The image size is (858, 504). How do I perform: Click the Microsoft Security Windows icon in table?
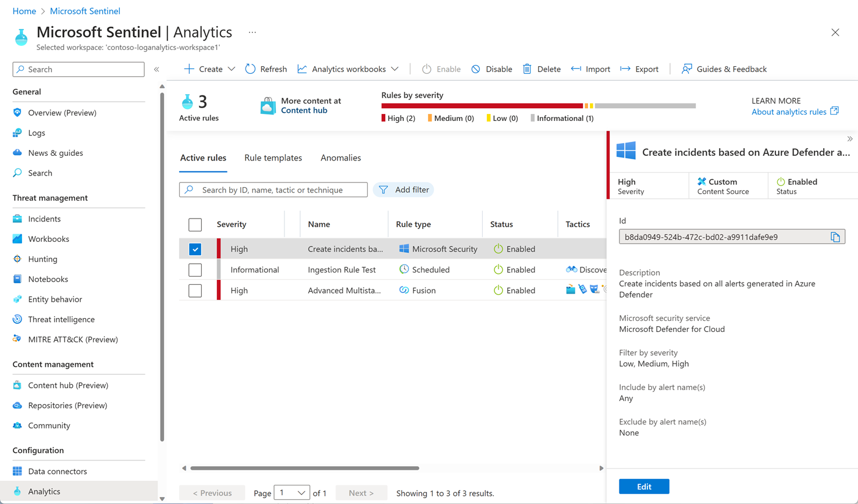pyautogui.click(x=404, y=249)
